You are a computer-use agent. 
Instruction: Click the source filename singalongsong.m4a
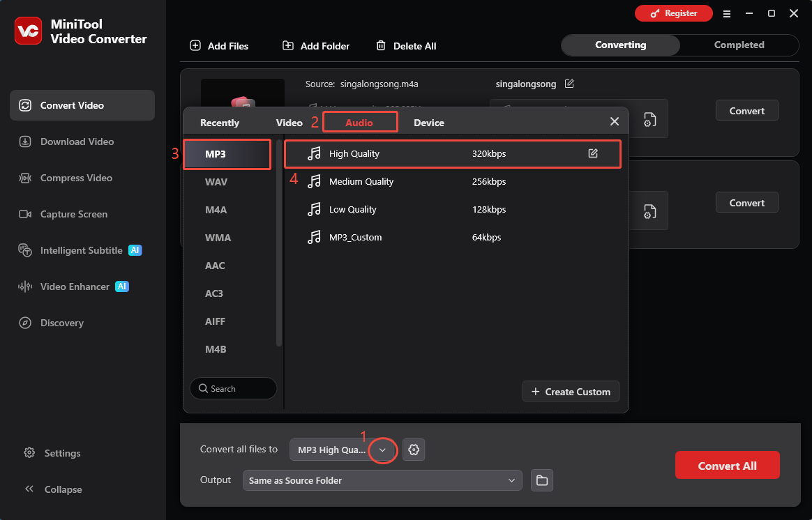point(379,84)
